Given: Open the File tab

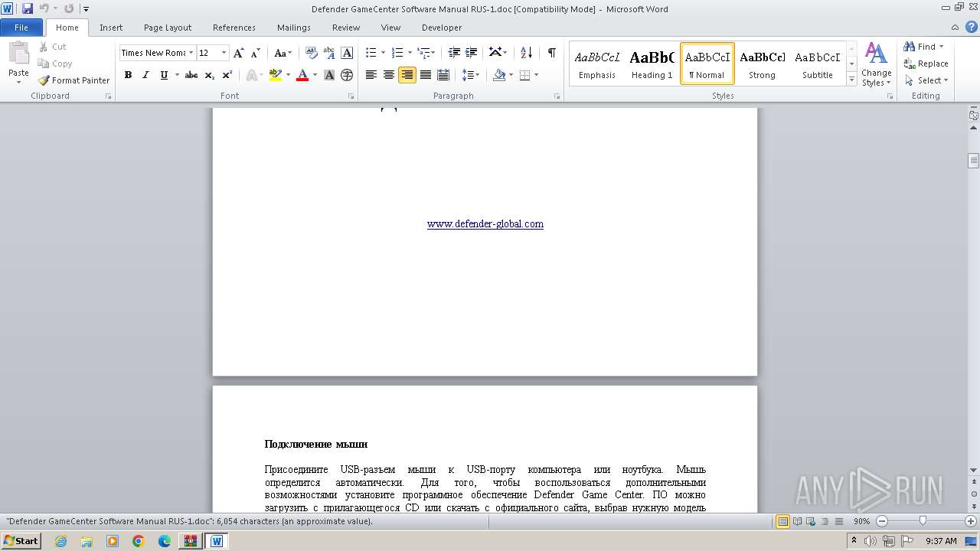Looking at the screenshot, I should point(21,28).
